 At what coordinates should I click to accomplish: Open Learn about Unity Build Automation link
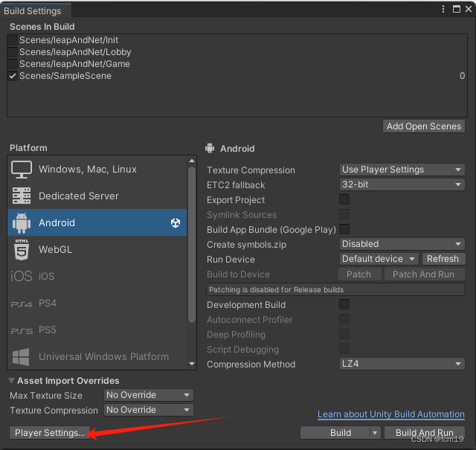point(391,414)
